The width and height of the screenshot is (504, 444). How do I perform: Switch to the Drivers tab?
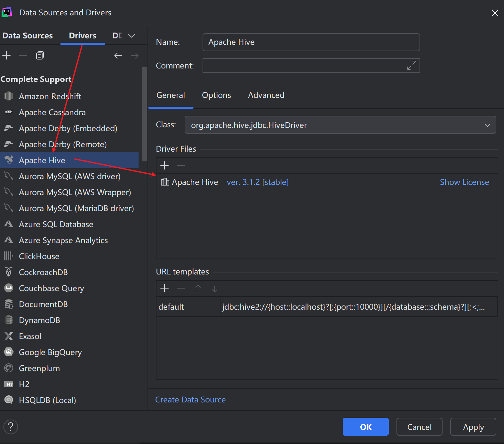tap(83, 36)
